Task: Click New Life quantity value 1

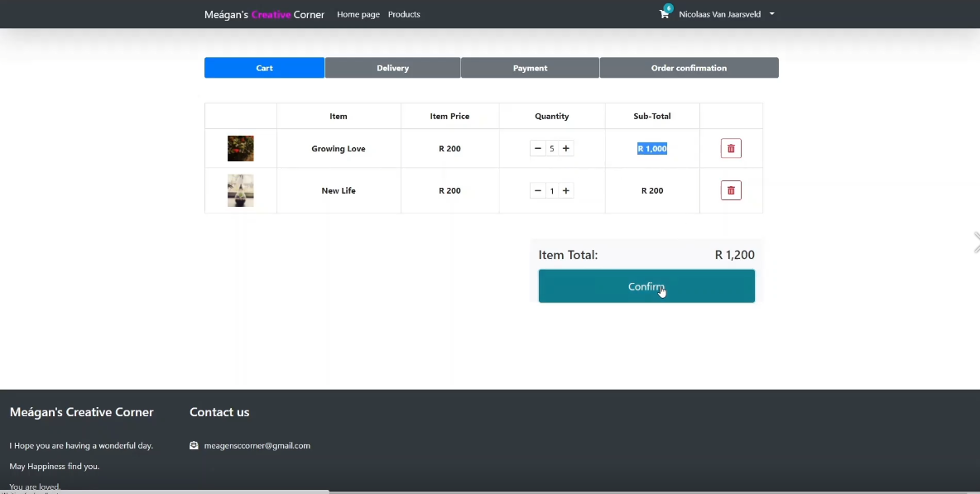Action: point(552,190)
